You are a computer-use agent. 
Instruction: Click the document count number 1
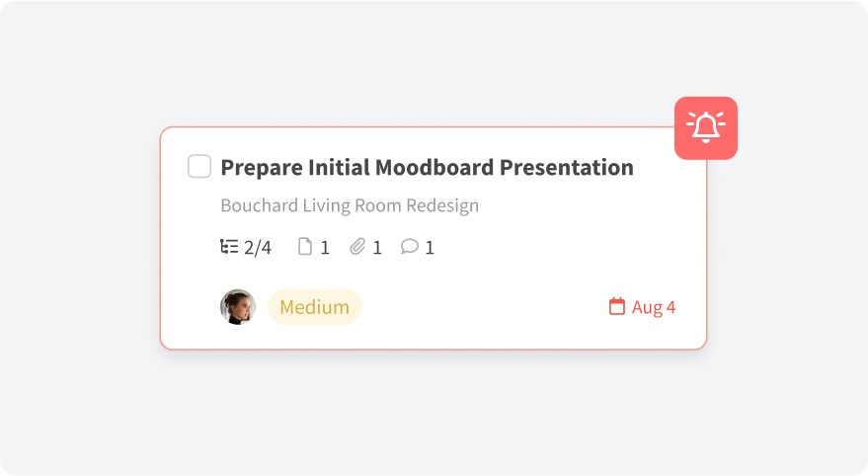point(325,248)
